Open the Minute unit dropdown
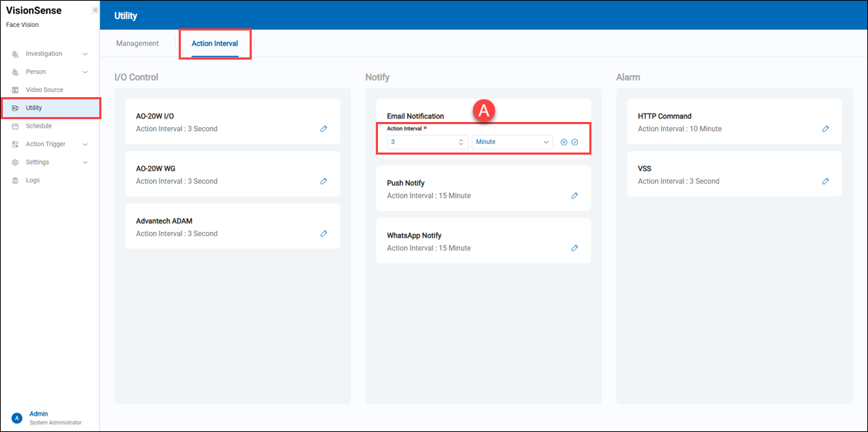 [x=512, y=142]
